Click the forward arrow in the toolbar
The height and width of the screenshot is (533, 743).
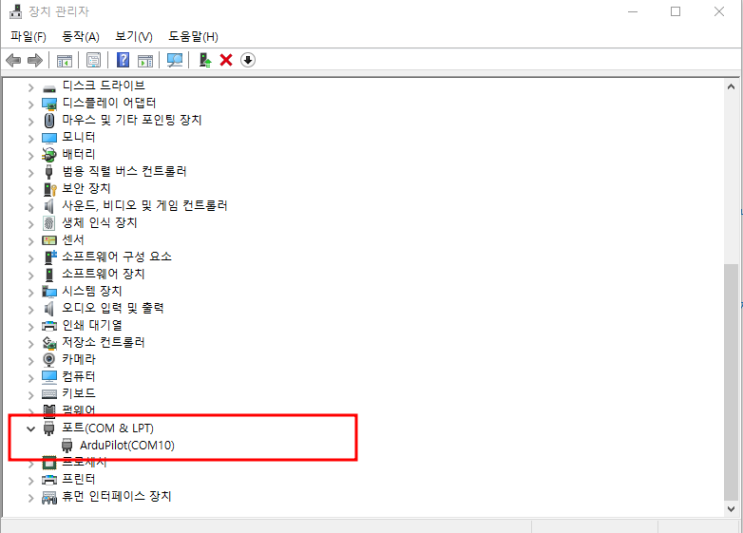(x=35, y=60)
